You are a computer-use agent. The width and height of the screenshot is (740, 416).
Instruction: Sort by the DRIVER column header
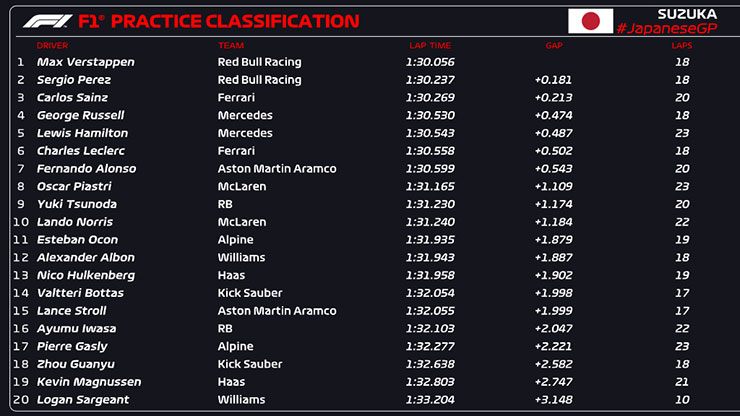[52, 46]
